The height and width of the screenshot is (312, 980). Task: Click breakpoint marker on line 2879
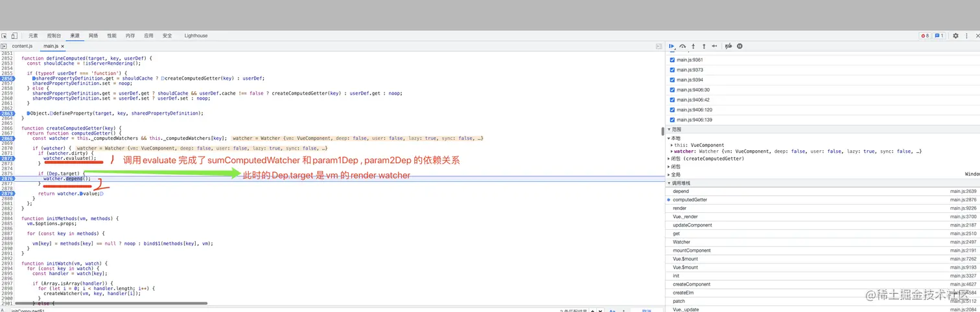point(7,194)
